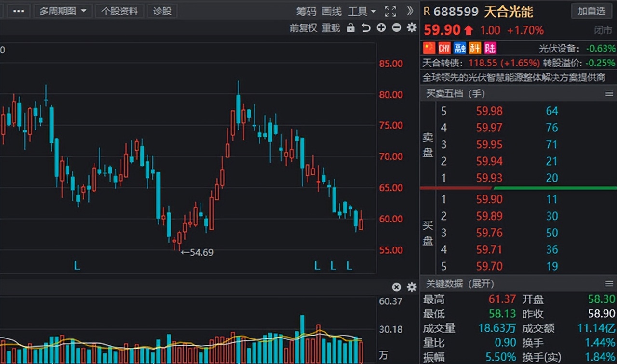The image size is (617, 364).
Task: Add stock with 加自选 button
Action: [591, 11]
